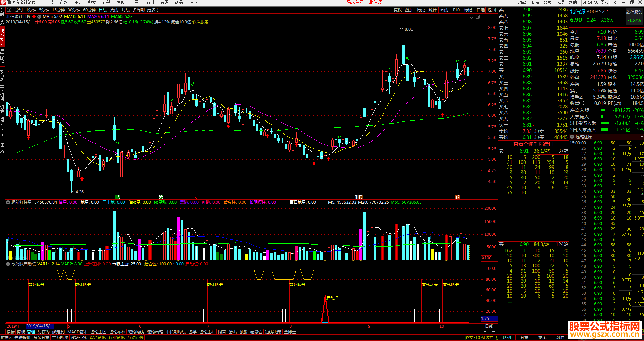Switch chart to 15分钟 period
644x341 pixels.
click(x=58, y=10)
